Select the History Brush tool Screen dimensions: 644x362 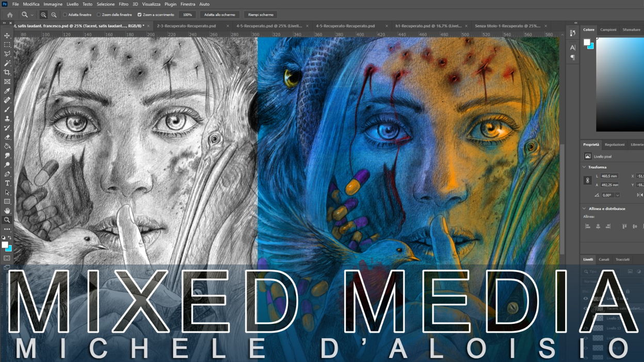point(7,128)
